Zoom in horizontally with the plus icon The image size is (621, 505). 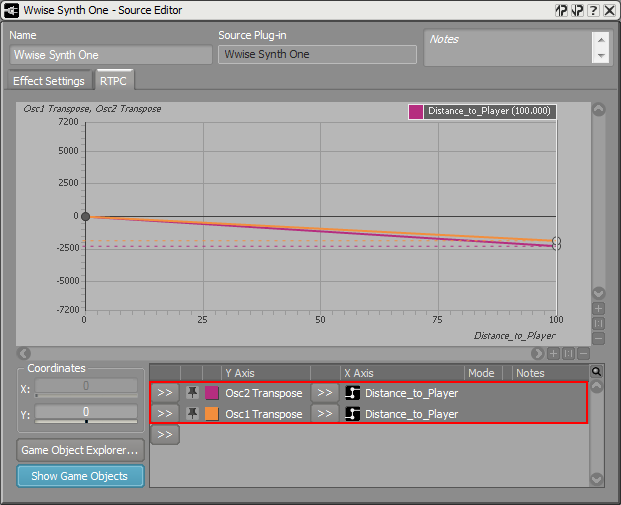pos(553,353)
